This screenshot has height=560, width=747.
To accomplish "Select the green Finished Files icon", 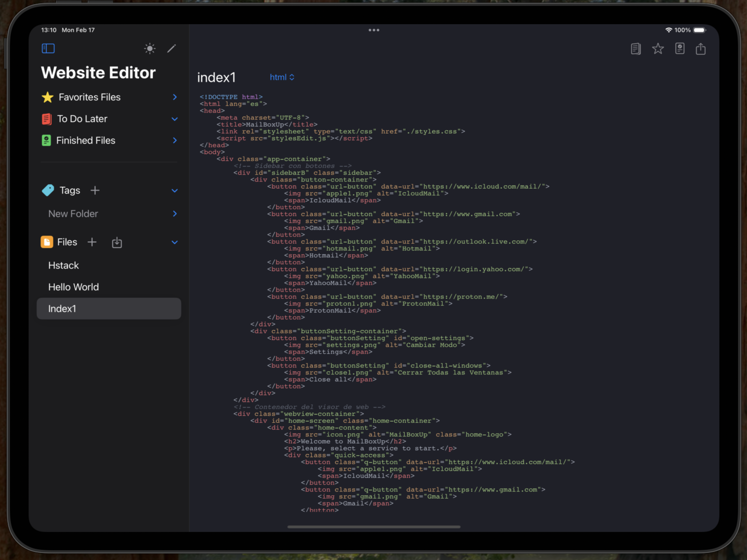I will coord(46,141).
